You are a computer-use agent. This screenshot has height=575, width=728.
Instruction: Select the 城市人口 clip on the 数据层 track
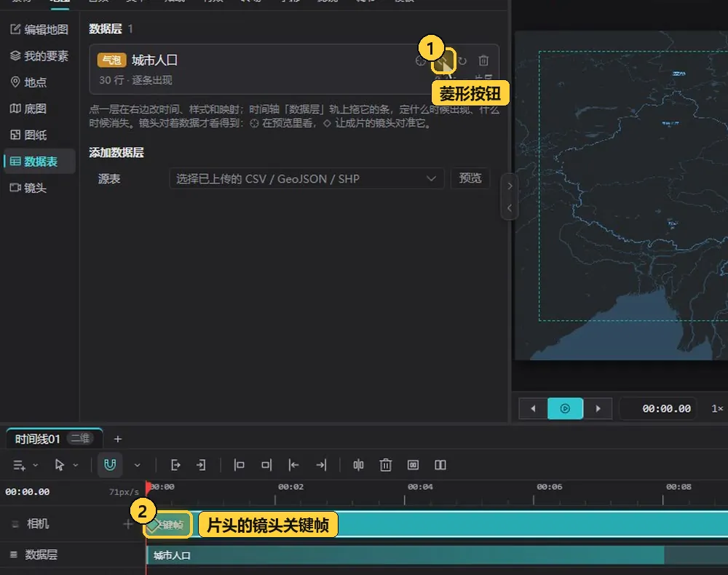pyautogui.click(x=405, y=555)
